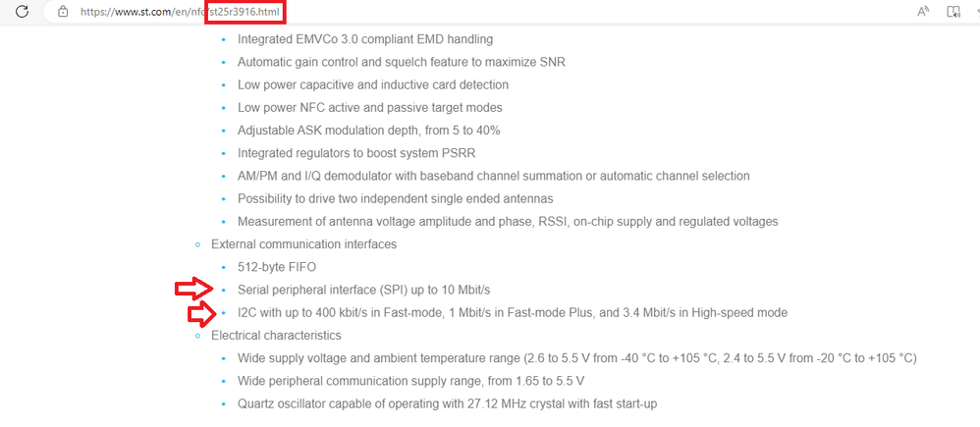Click the AM/PM and I/Q demodulator line

(x=493, y=176)
